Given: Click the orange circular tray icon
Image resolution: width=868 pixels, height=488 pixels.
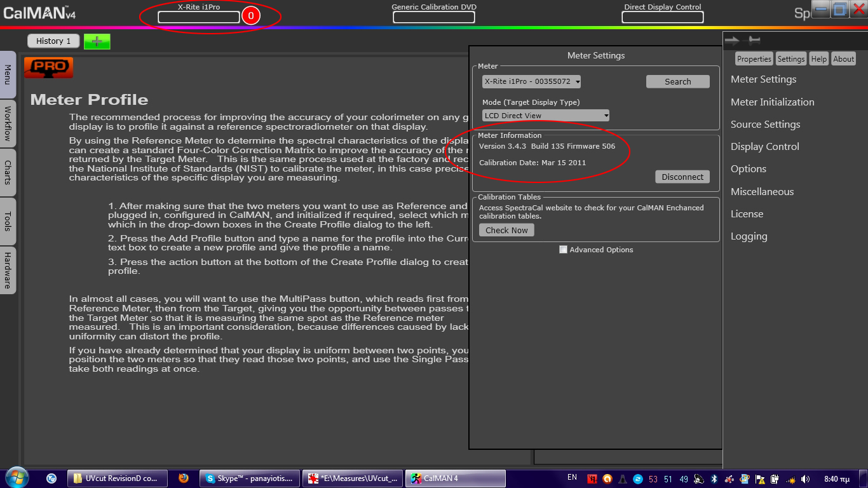Looking at the screenshot, I should coord(607,479).
